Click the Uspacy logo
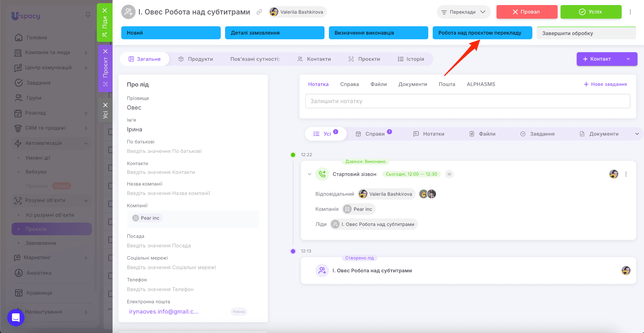644x333 pixels. [x=26, y=16]
